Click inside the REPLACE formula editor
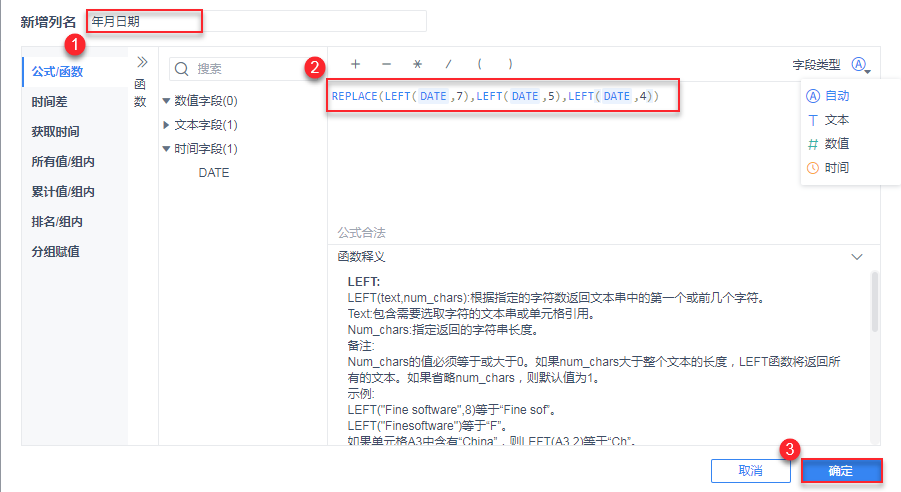The height and width of the screenshot is (492, 901). [503, 96]
